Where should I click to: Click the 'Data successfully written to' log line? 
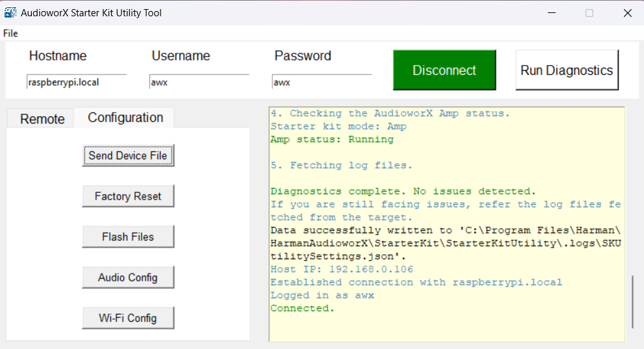(x=446, y=244)
